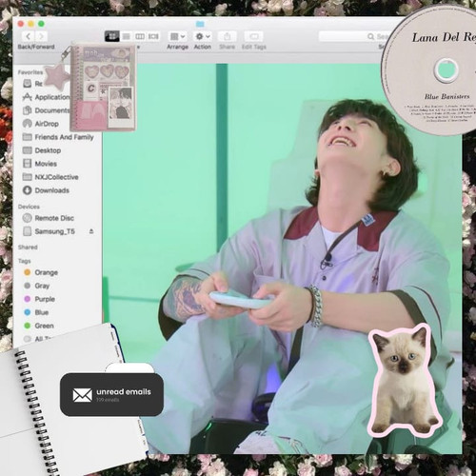Select Remote Disc under Devices
This screenshot has height=476, width=476.
pos(49,218)
